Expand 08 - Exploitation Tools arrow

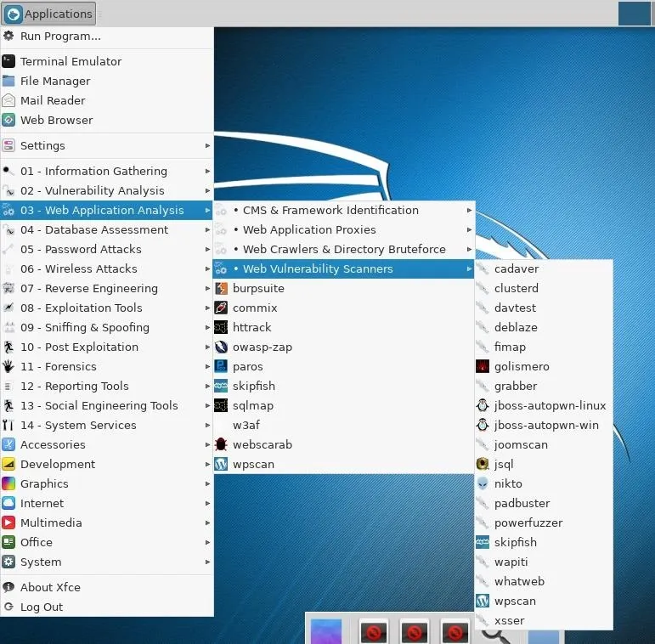207,308
